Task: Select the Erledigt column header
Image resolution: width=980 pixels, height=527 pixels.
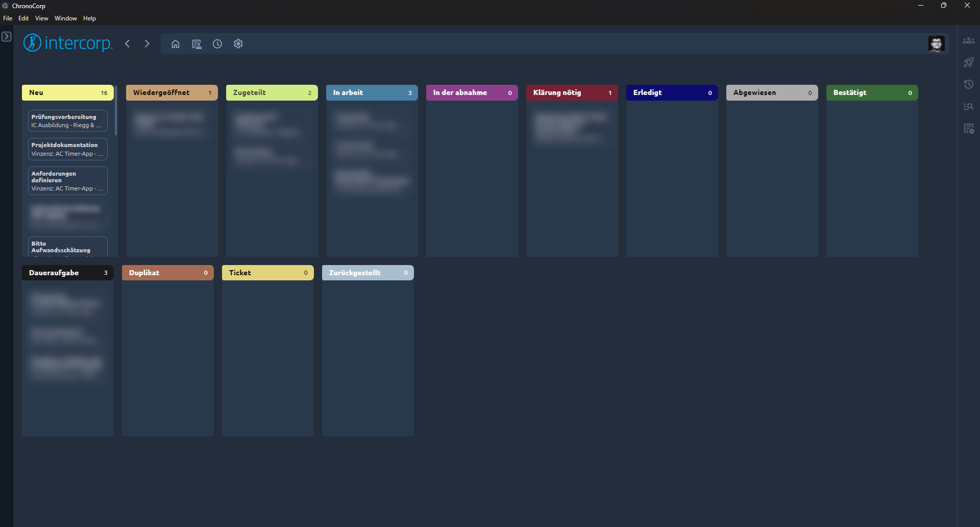Action: (672, 92)
